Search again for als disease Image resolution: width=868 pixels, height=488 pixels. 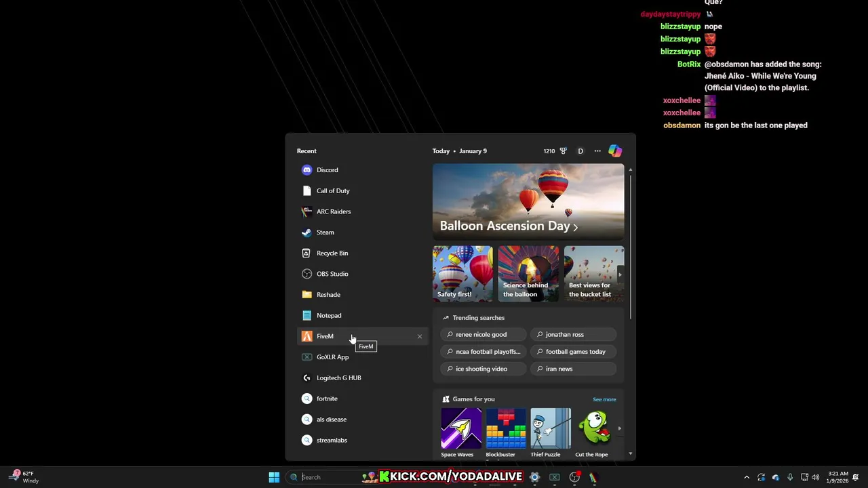point(363,420)
